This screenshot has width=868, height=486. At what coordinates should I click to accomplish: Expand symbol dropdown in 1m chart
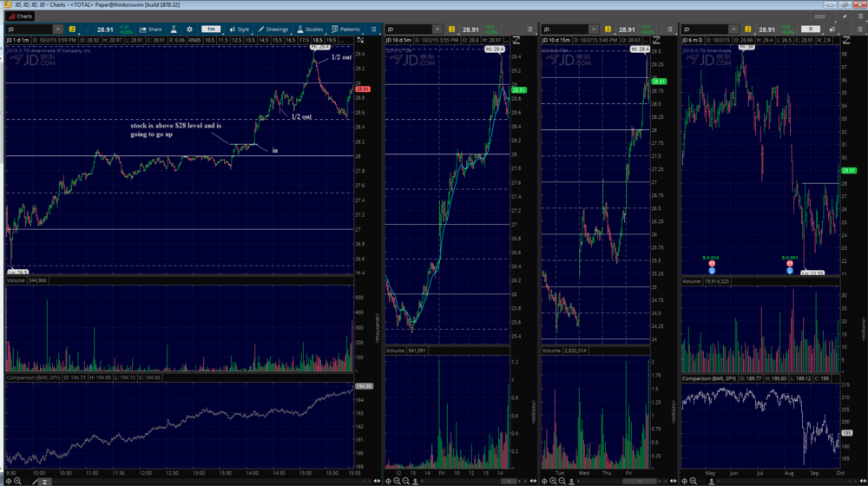coord(57,30)
